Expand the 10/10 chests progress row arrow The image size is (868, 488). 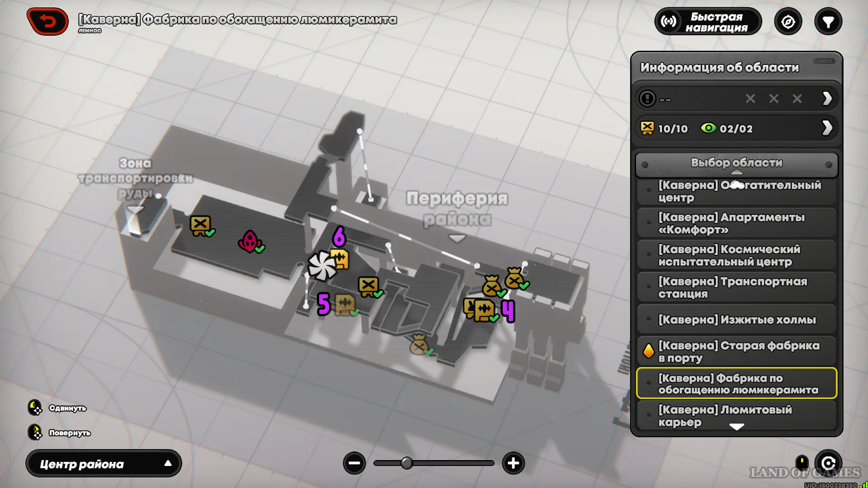pyautogui.click(x=826, y=128)
